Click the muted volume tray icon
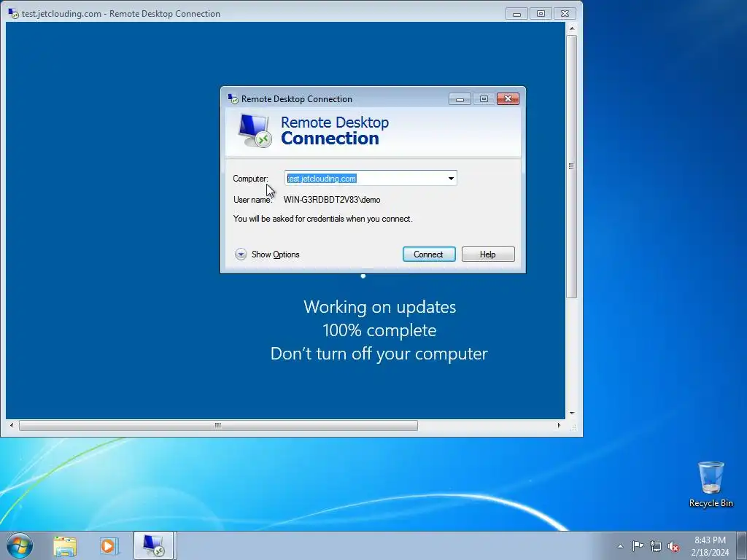This screenshot has height=560, width=747. pyautogui.click(x=673, y=546)
